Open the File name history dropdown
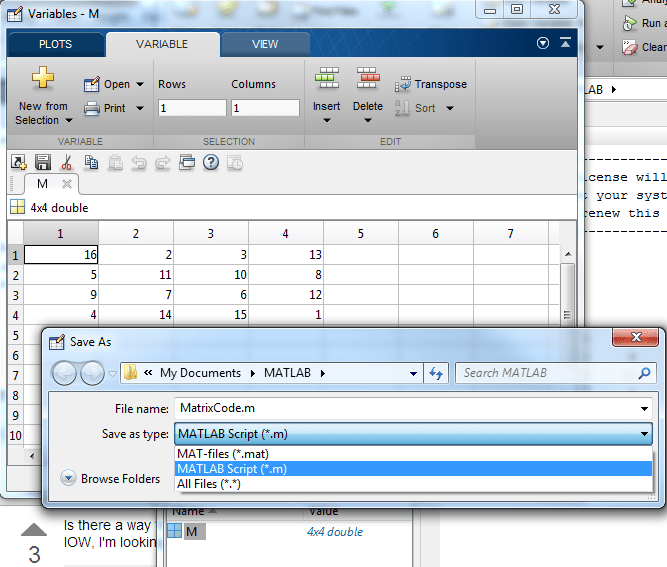The width and height of the screenshot is (667, 567). click(x=644, y=409)
